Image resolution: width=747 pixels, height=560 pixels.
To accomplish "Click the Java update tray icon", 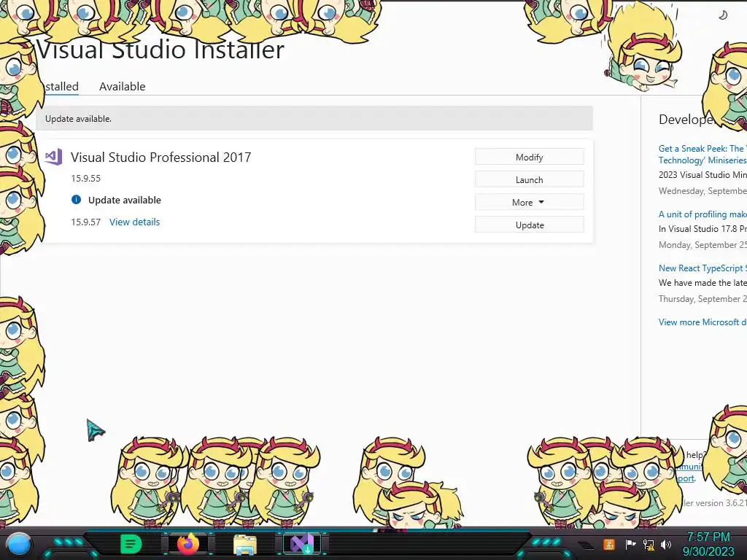I will tap(609, 544).
